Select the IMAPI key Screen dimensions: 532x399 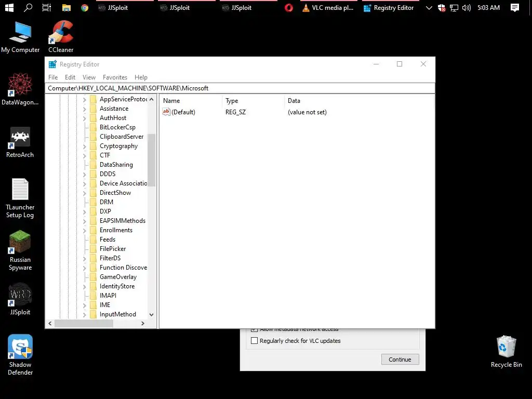[x=108, y=296]
